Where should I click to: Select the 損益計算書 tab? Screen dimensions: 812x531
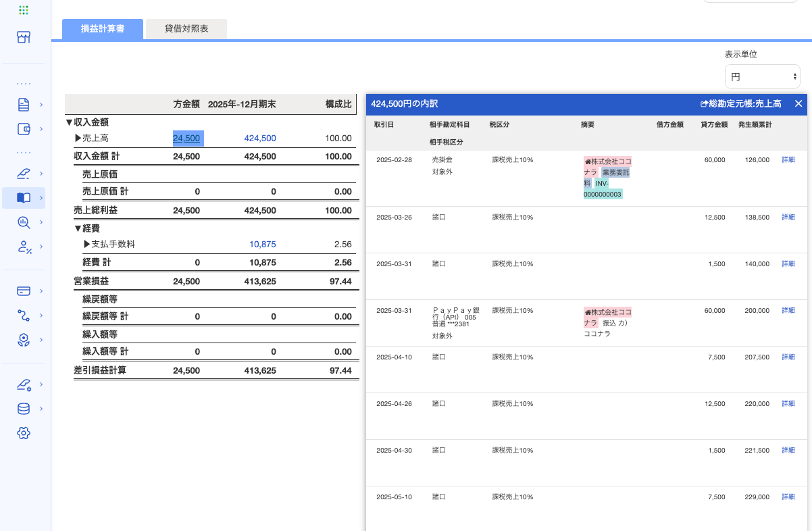coord(102,30)
